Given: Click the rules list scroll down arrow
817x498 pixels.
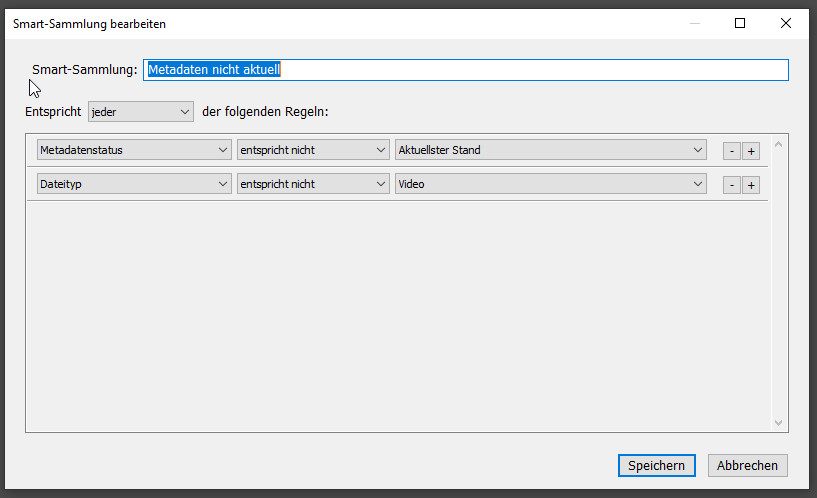Looking at the screenshot, I should point(779,423).
